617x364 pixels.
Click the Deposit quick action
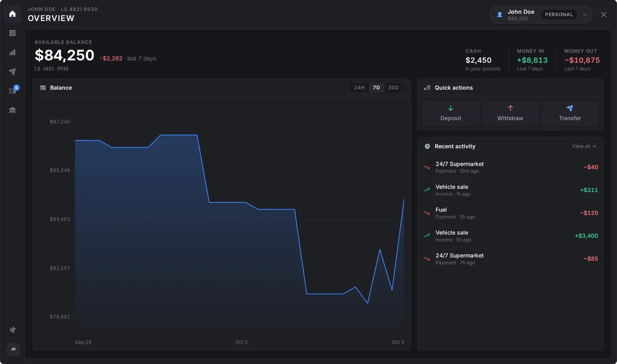coord(451,113)
